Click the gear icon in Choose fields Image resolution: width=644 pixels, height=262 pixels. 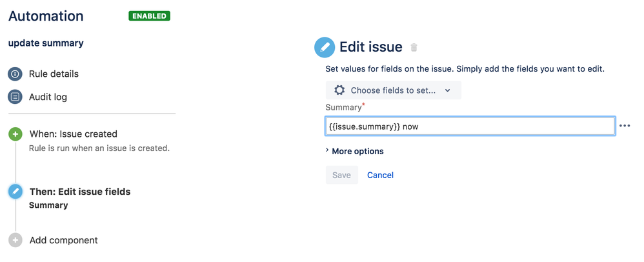coord(339,90)
